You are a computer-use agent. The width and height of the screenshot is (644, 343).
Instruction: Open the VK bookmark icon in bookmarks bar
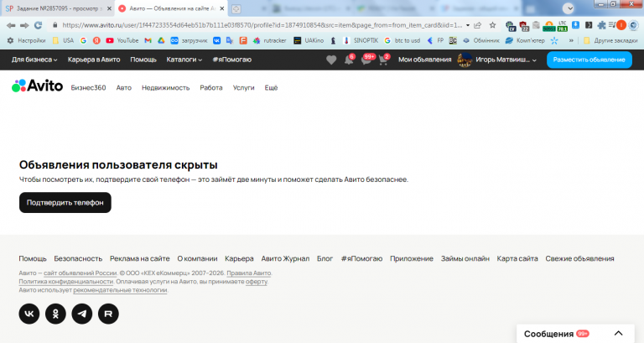click(216, 40)
